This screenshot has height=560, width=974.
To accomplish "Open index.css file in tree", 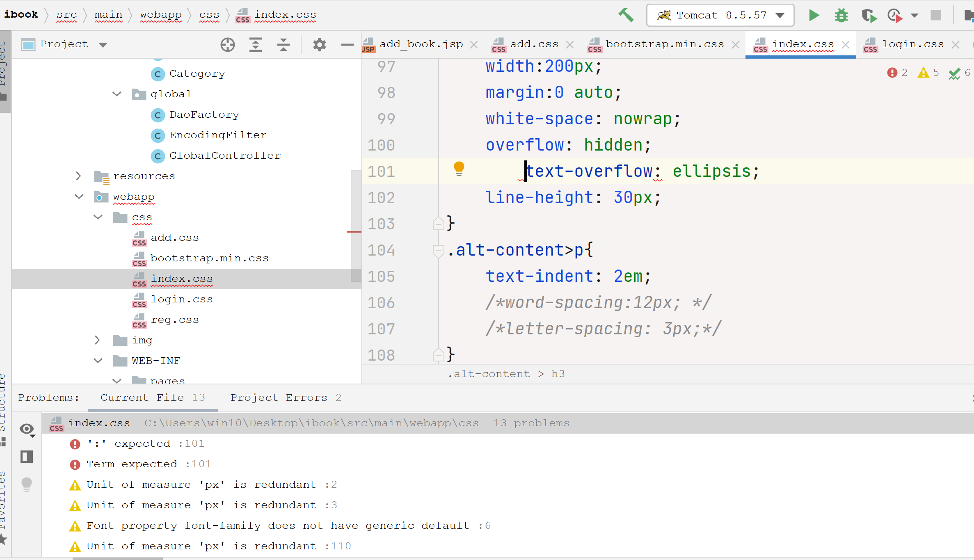I will tap(182, 278).
